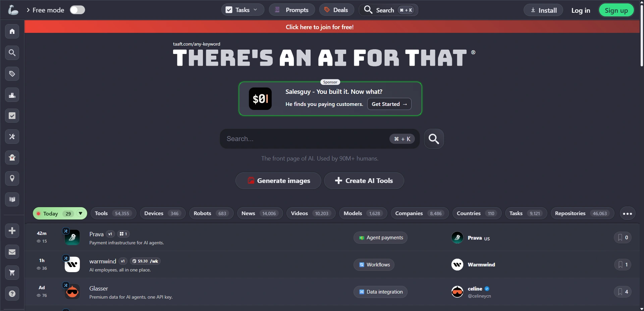
Task: Open the sidebar map pin icon
Action: coord(12,178)
